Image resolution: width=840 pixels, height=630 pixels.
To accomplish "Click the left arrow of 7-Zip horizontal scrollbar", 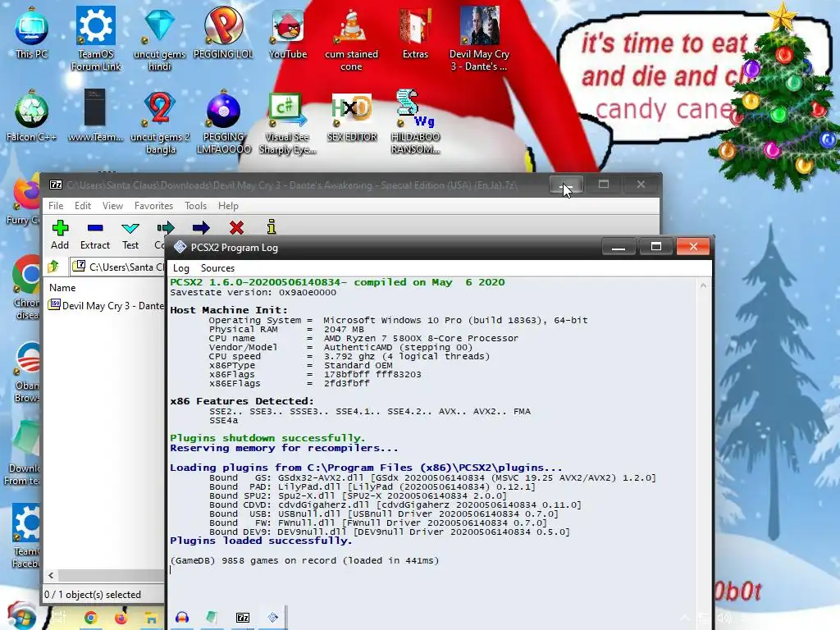I will pos(51,575).
